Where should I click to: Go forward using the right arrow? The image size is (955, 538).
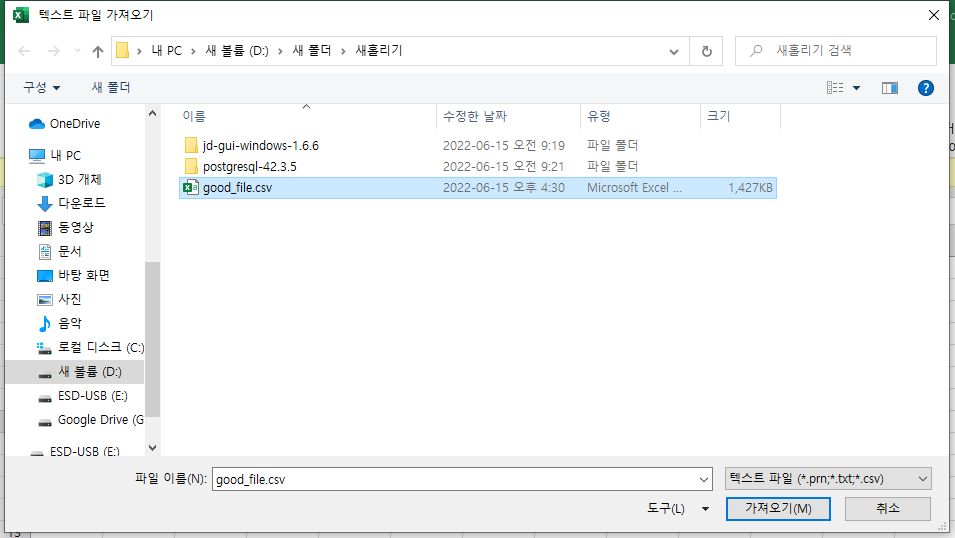pyautogui.click(x=54, y=51)
